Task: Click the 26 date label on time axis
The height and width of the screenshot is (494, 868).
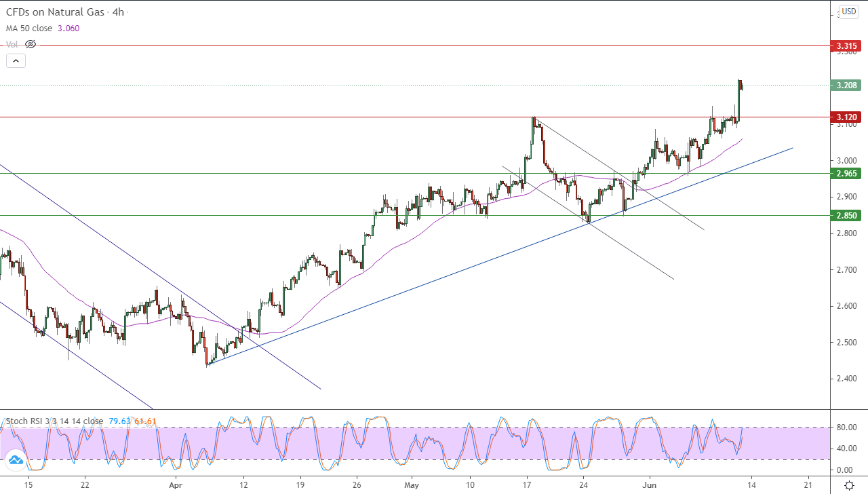Action: point(357,485)
